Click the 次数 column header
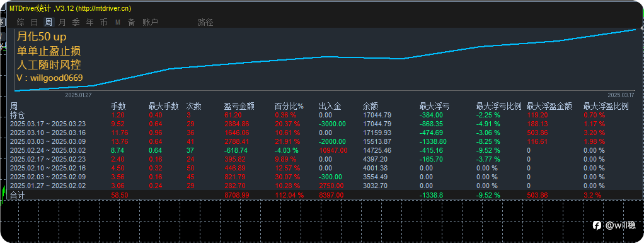 (x=194, y=107)
